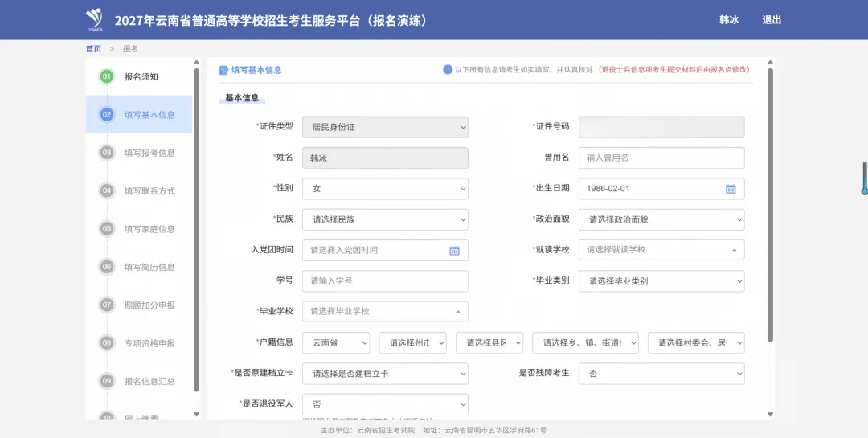Screen dimensions: 868x438
Task: Open 是否残障考生 dropdown
Action: tap(661, 374)
